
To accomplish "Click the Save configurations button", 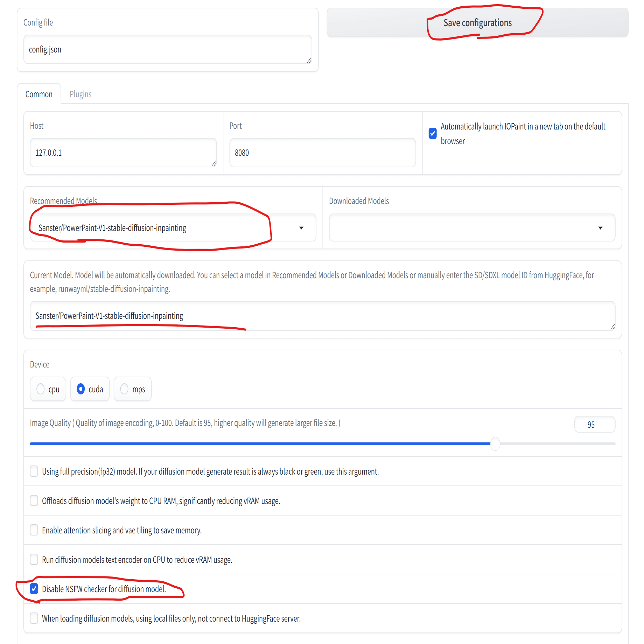I will (477, 23).
